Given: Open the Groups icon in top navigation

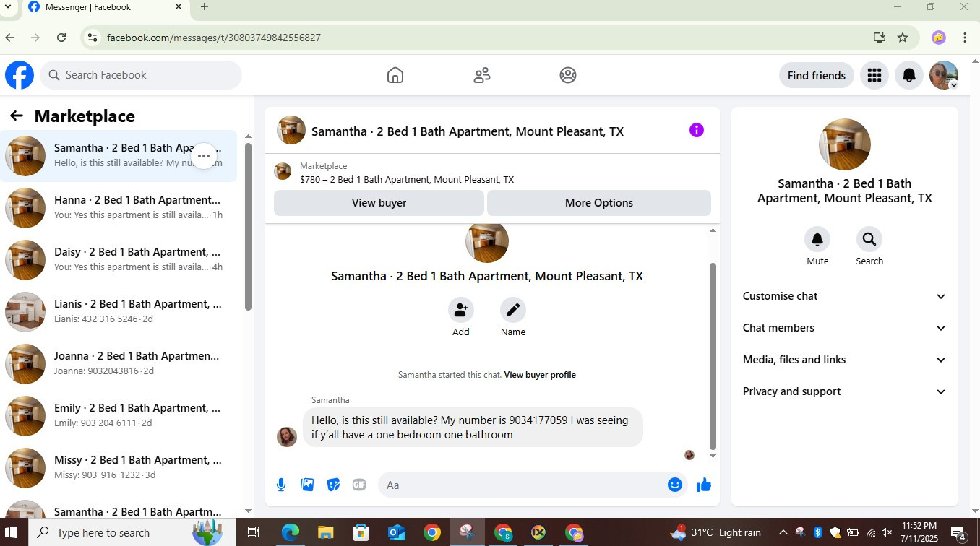Looking at the screenshot, I should pyautogui.click(x=568, y=75).
